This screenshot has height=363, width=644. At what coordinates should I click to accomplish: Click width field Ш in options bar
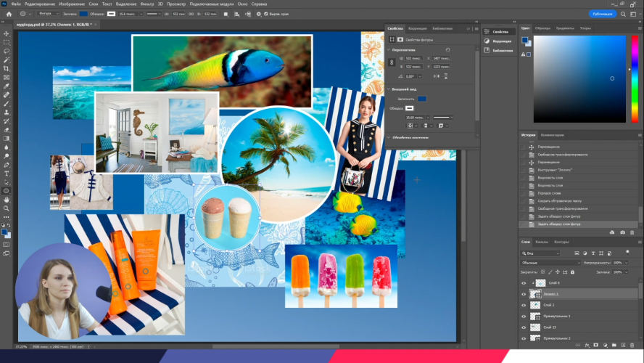tap(178, 14)
